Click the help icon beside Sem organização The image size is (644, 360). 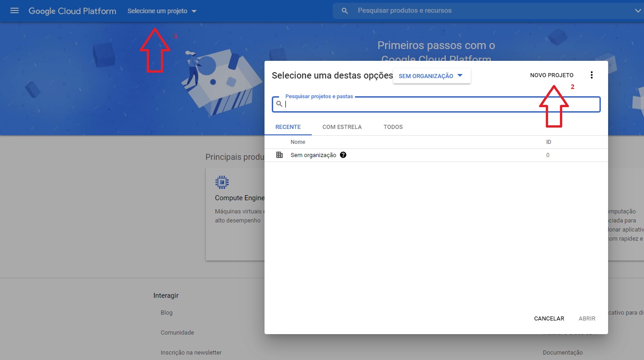[343, 155]
